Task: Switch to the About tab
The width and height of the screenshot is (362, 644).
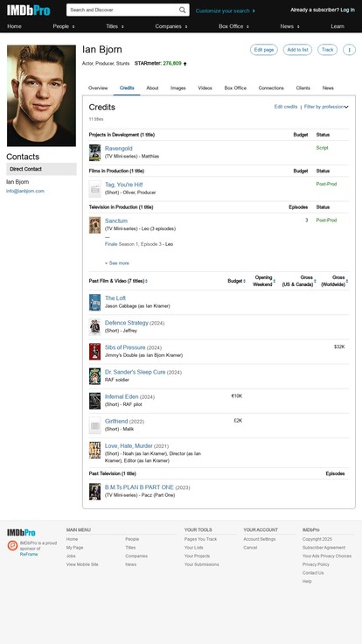Action: click(x=152, y=87)
